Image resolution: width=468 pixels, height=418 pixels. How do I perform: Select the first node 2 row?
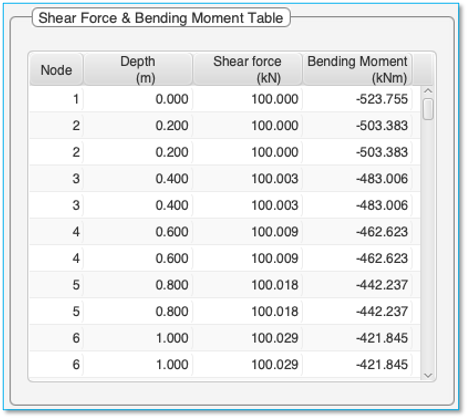(x=225, y=126)
